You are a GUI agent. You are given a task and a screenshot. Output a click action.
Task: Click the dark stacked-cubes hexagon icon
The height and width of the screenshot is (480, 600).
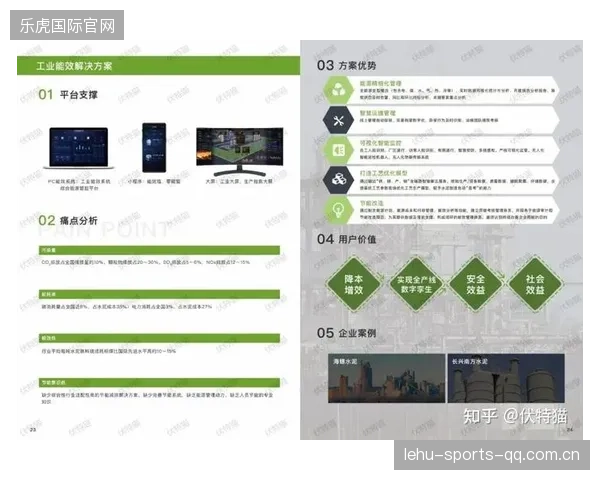(338, 180)
